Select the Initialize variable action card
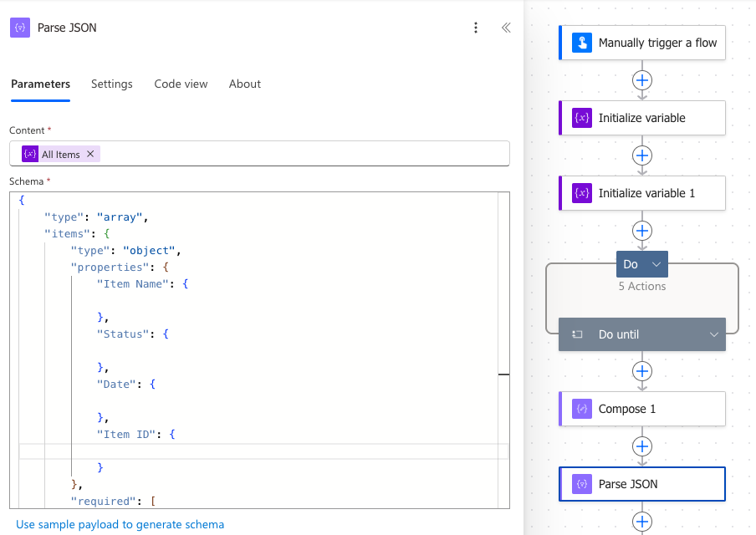Image resolution: width=756 pixels, height=535 pixels. tap(642, 118)
